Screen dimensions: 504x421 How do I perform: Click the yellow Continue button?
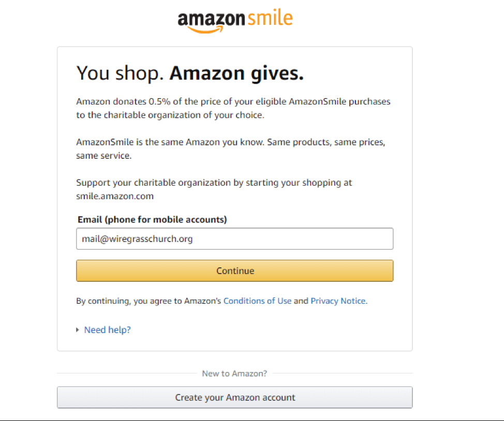[x=234, y=270]
